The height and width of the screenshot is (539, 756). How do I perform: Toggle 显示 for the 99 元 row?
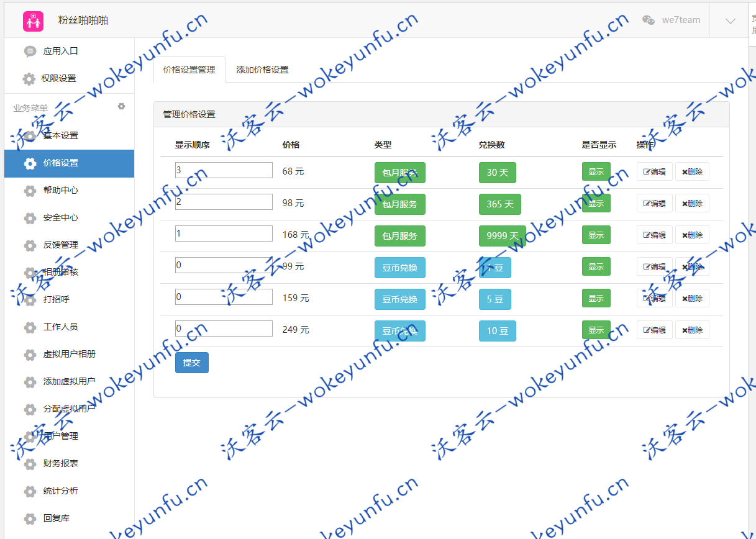[x=596, y=266]
